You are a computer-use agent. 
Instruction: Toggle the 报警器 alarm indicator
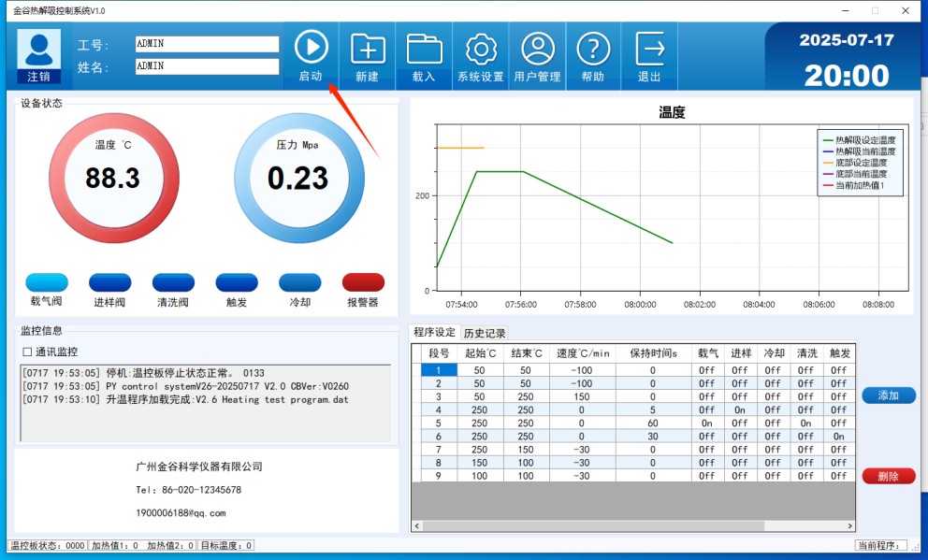click(363, 282)
